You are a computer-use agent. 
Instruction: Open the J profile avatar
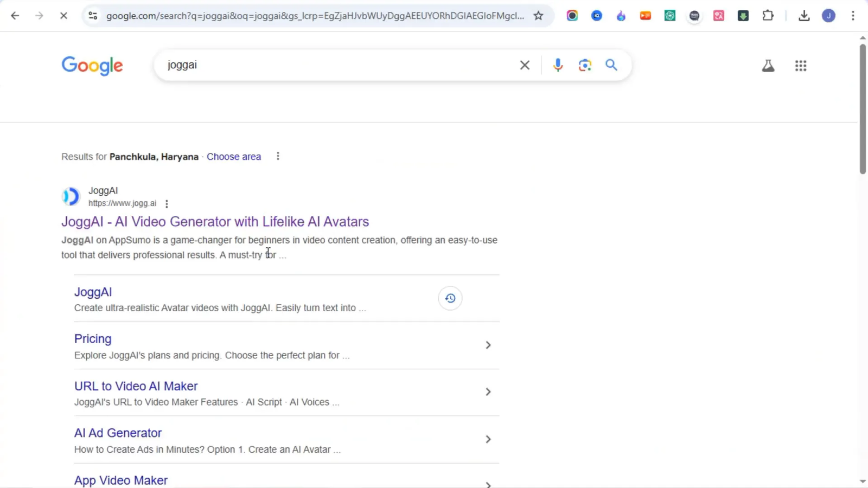click(828, 16)
